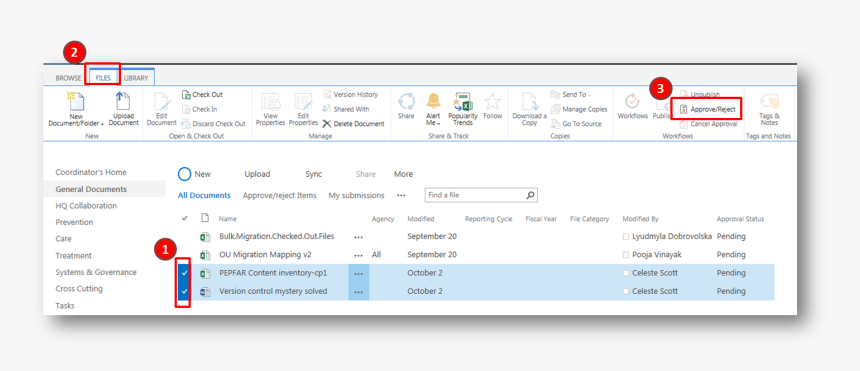Open Popularity Trends report
Image resolution: width=860 pixels, height=371 pixels.
[x=463, y=109]
